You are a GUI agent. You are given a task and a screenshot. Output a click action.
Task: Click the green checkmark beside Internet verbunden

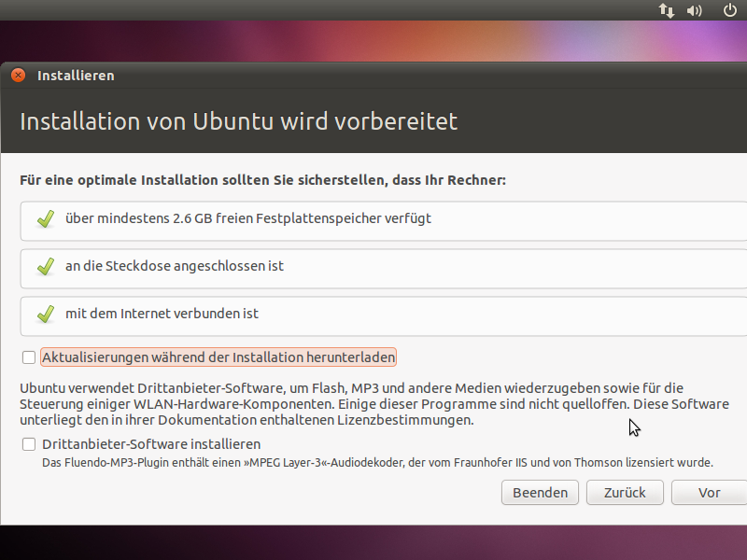click(x=46, y=315)
